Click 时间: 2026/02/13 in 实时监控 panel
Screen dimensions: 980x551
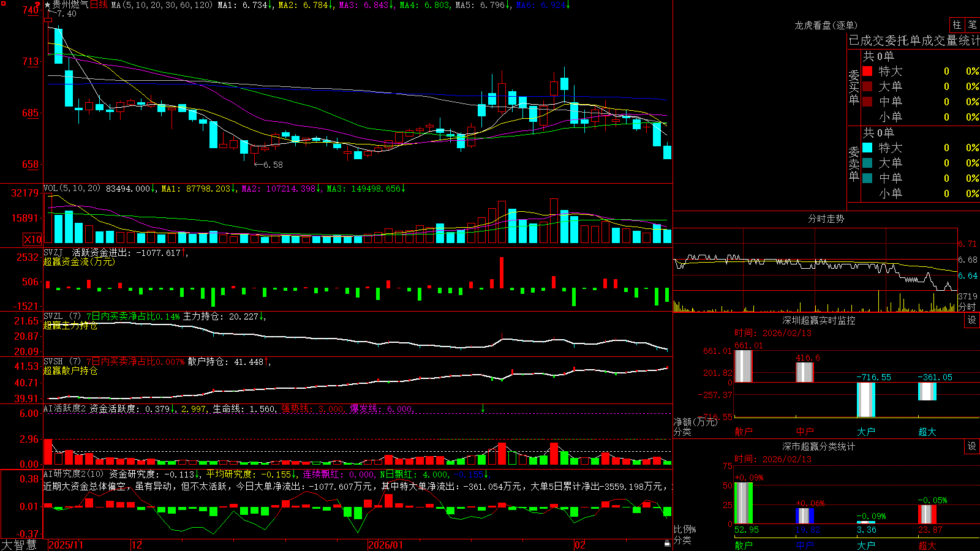coord(773,333)
